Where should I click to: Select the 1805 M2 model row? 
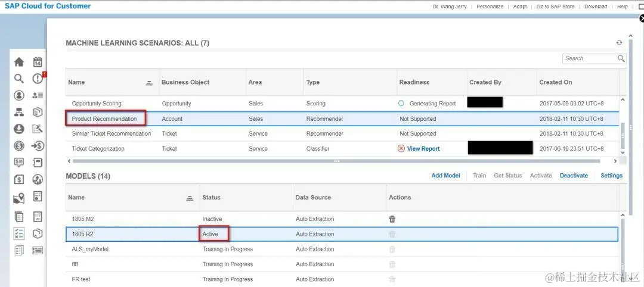point(342,219)
